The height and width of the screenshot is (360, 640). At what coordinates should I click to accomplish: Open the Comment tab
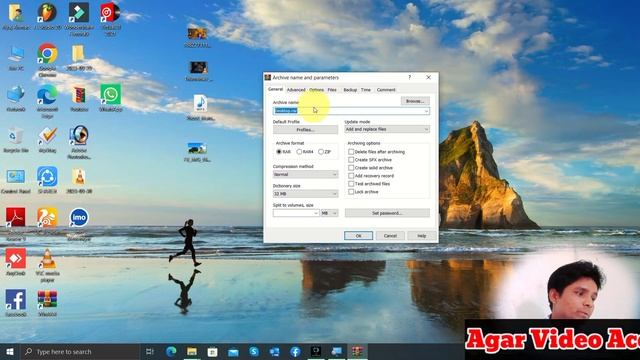(386, 90)
